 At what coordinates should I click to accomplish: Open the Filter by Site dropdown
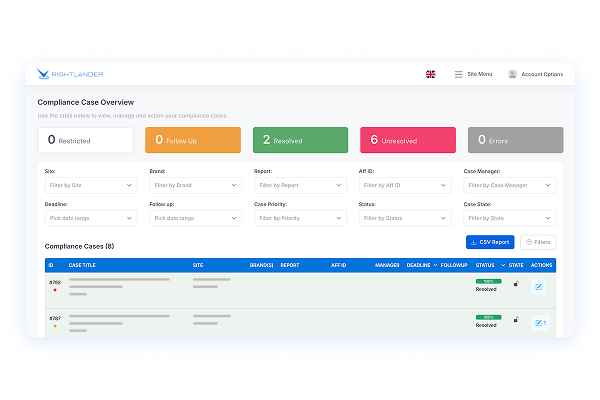coord(91,185)
